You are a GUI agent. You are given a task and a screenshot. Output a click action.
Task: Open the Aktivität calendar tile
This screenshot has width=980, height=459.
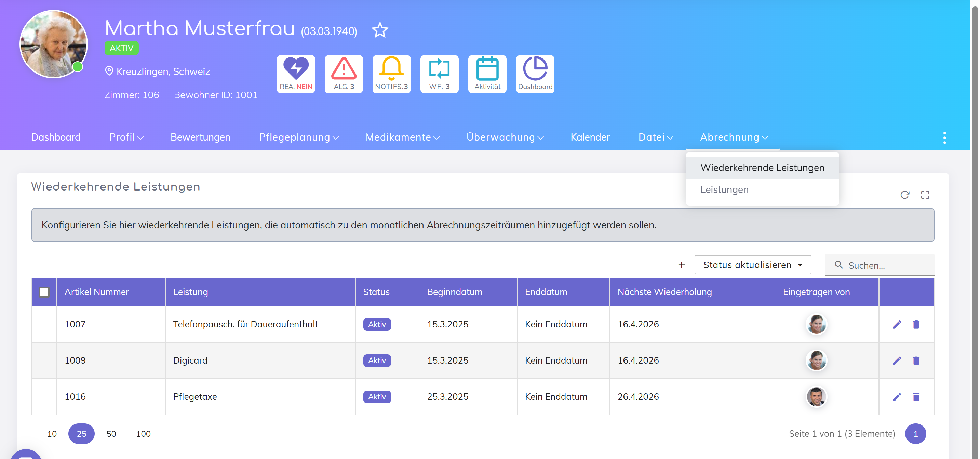click(487, 74)
